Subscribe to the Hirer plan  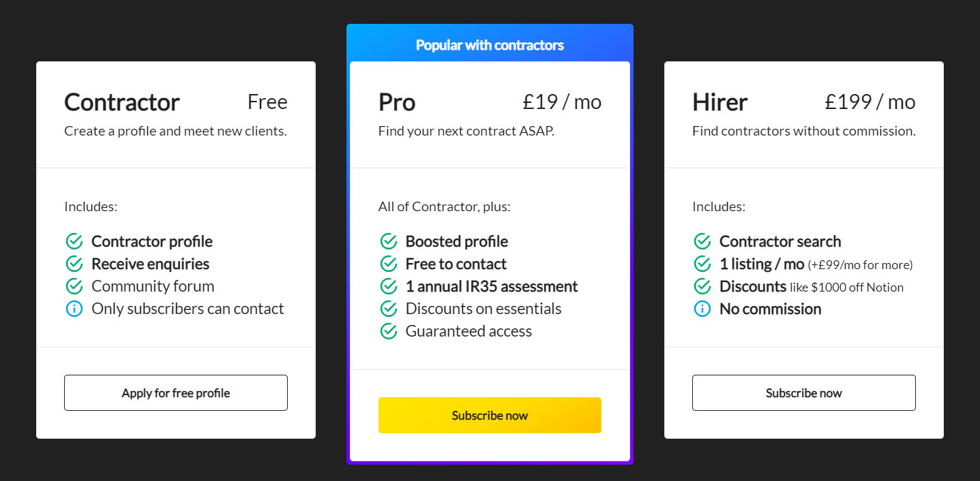(803, 393)
